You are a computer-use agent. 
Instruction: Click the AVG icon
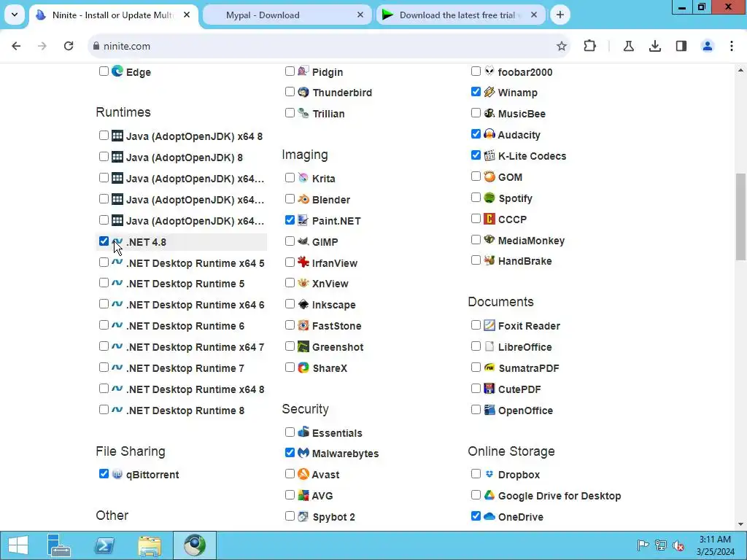point(303,495)
